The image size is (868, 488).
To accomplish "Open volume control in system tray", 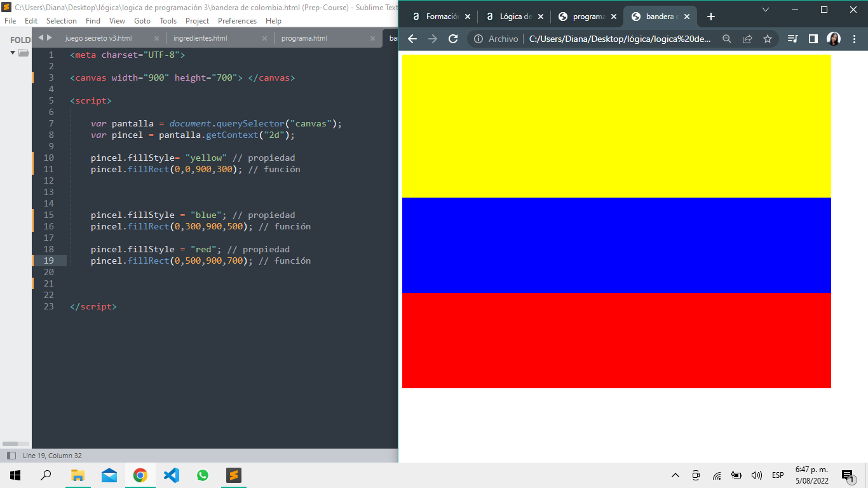I will pyautogui.click(x=756, y=475).
